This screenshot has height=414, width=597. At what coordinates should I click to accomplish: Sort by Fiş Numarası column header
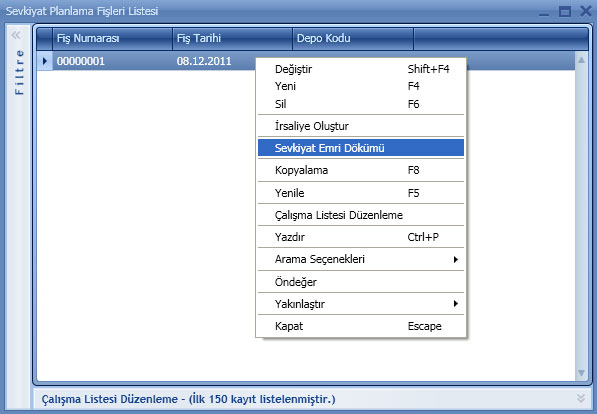[x=112, y=38]
